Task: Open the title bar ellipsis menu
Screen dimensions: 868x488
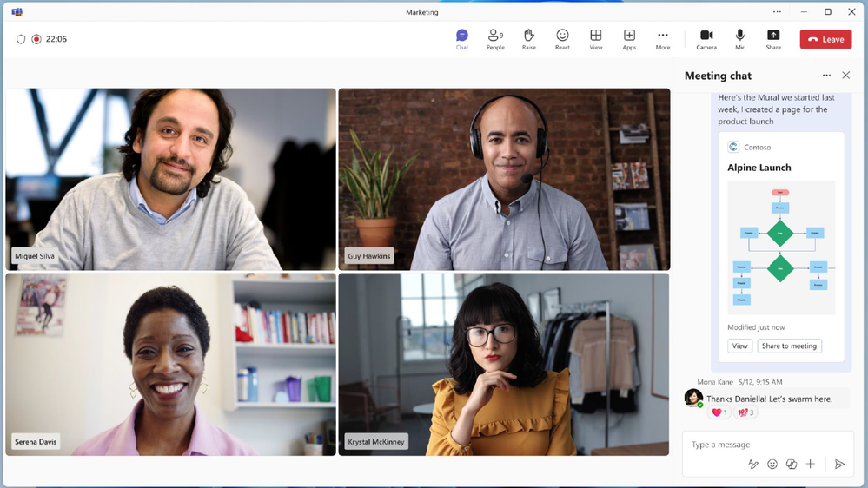Action: pos(778,11)
